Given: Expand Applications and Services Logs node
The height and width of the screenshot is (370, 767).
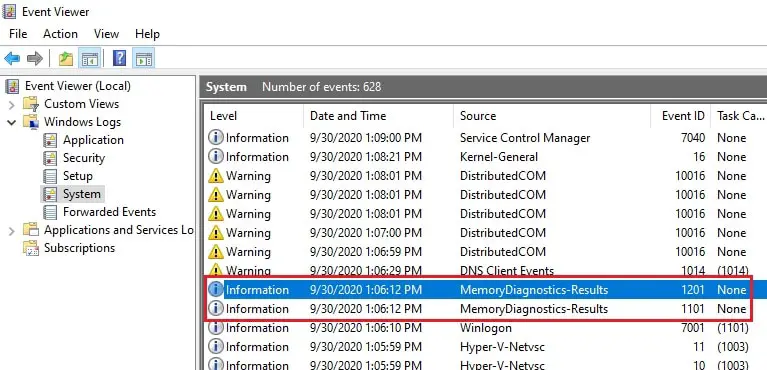Looking at the screenshot, I should point(12,230).
